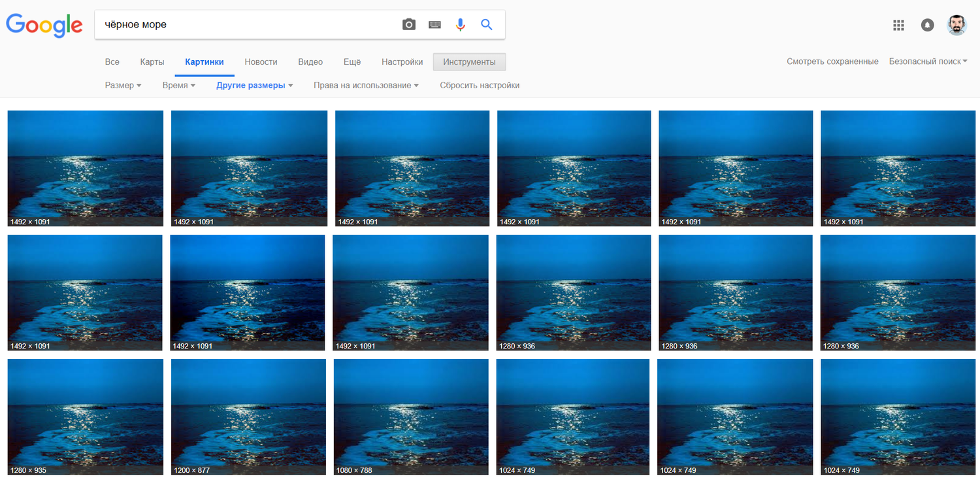Viewport: 980px width, 478px height.
Task: Open the 1200 × 877 image thumbnail
Action: 248,417
